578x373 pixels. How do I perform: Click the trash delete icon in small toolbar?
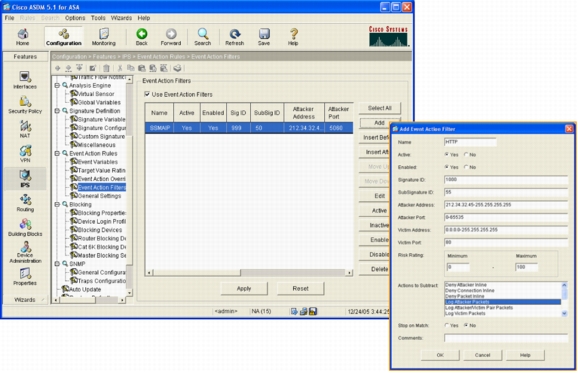[x=106, y=68]
